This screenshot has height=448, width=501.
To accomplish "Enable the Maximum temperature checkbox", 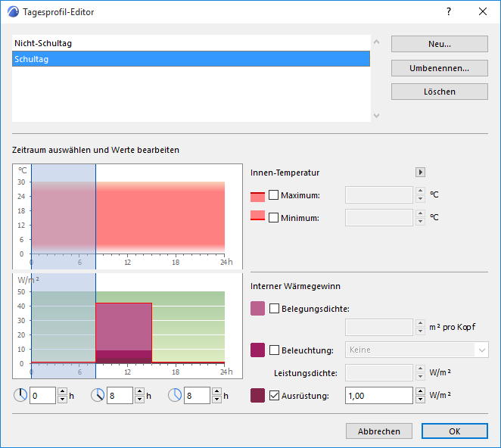I will (x=274, y=195).
